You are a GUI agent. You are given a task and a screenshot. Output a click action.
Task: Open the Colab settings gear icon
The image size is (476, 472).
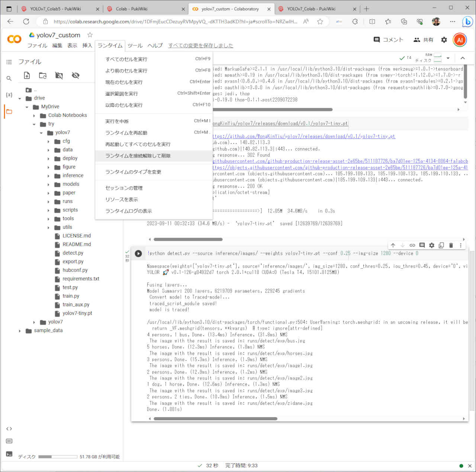click(x=444, y=40)
